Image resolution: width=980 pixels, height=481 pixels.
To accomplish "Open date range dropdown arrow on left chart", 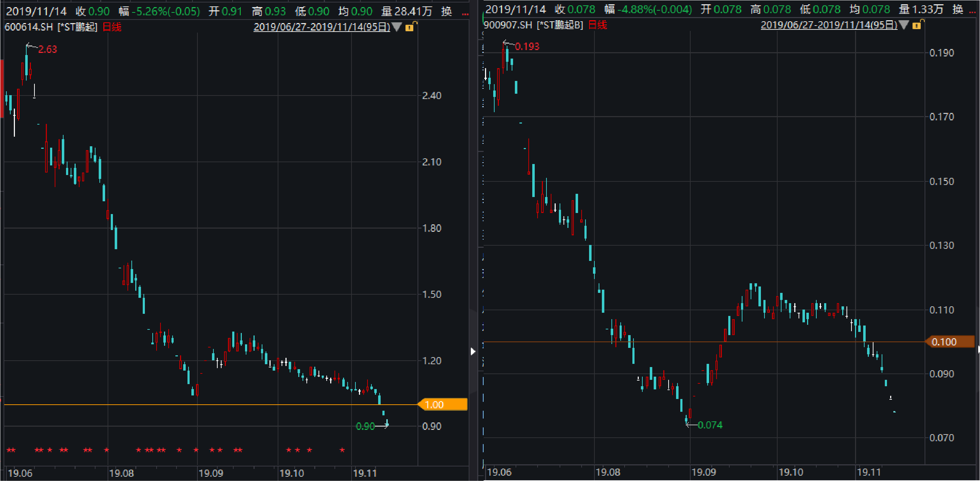I will pos(397,27).
